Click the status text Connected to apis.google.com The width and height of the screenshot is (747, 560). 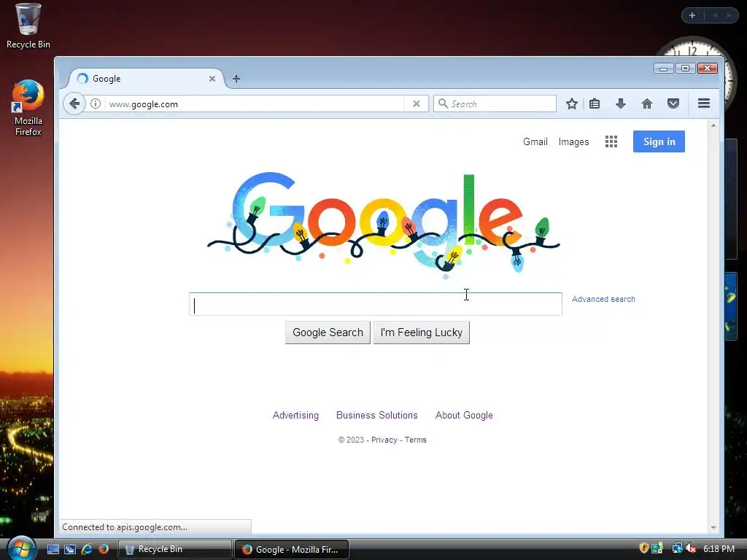coord(124,527)
